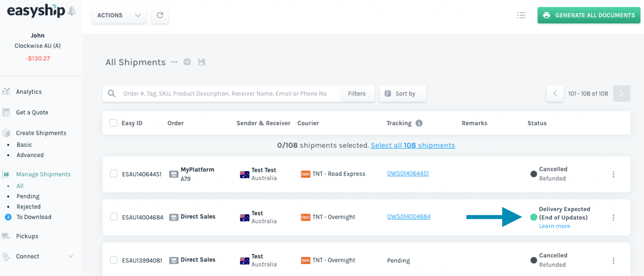
Task: Open tracking link OWS014004684
Action: [x=409, y=216]
